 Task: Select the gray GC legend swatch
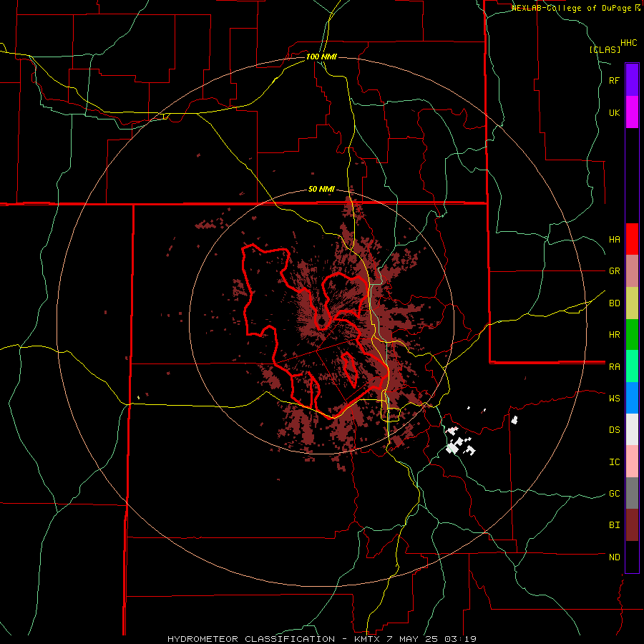(632, 493)
